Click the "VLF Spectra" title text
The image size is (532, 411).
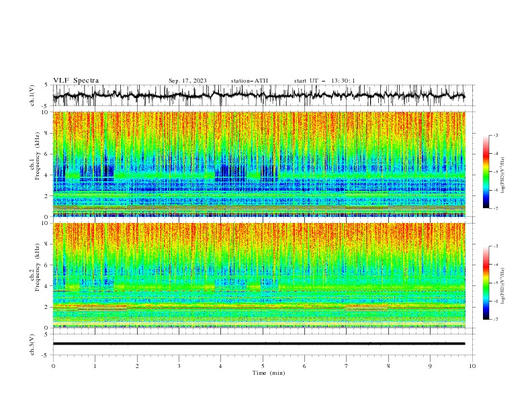[x=76, y=81]
